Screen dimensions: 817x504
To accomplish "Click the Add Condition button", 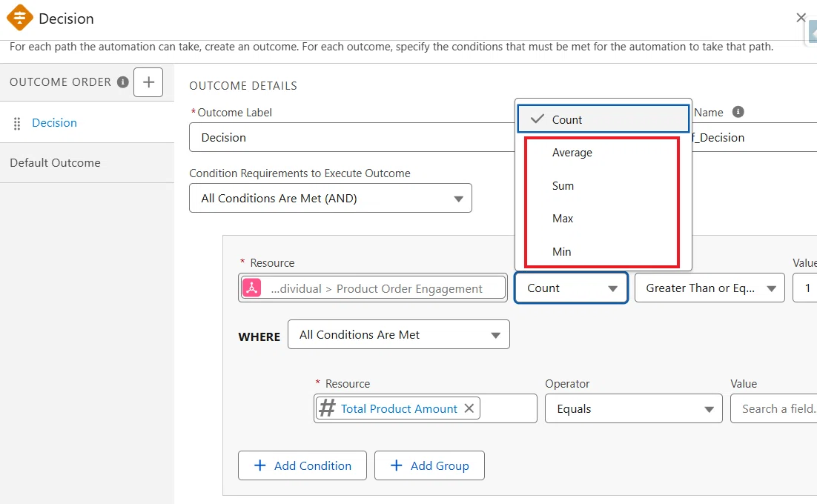I will pos(302,465).
